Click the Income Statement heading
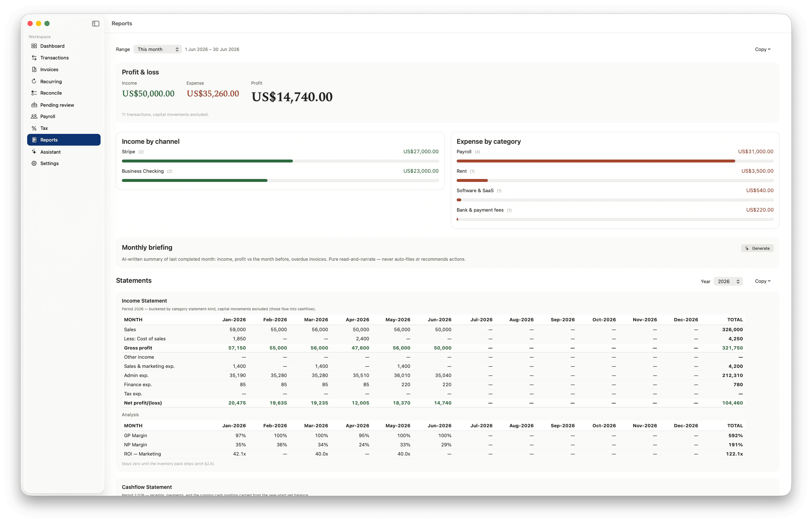Image resolution: width=812 pixels, height=523 pixels. pyautogui.click(x=144, y=301)
